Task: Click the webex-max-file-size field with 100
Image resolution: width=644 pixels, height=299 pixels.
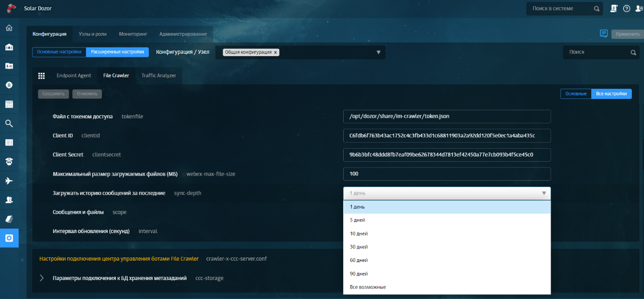Action: tap(447, 174)
